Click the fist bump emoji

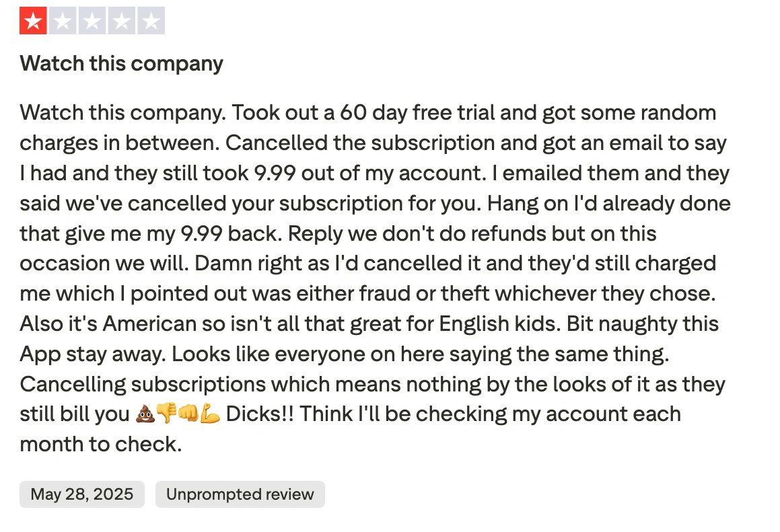pos(188,414)
